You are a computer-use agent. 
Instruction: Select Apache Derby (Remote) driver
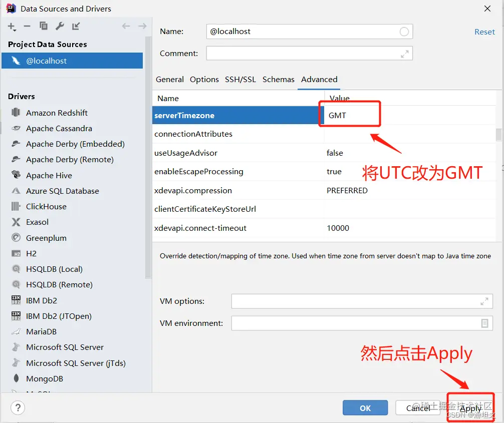coord(70,160)
